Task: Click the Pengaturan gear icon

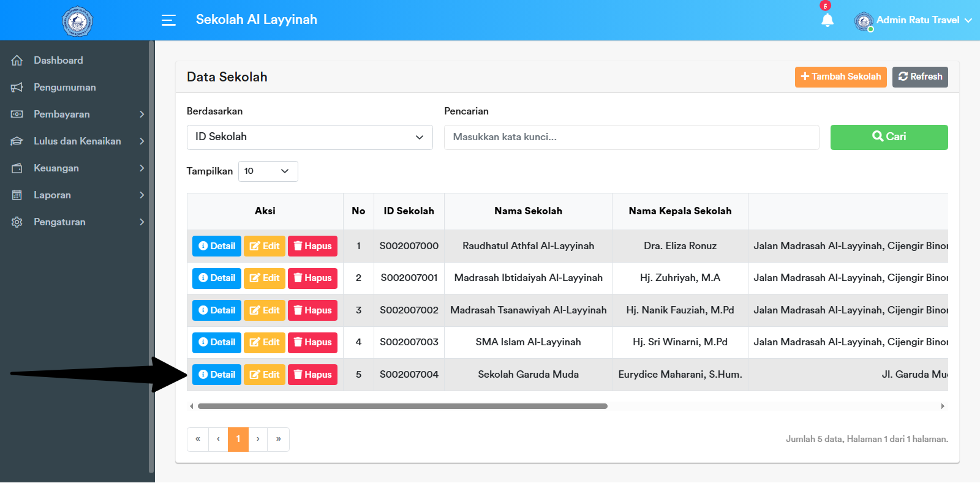Action: [x=17, y=222]
